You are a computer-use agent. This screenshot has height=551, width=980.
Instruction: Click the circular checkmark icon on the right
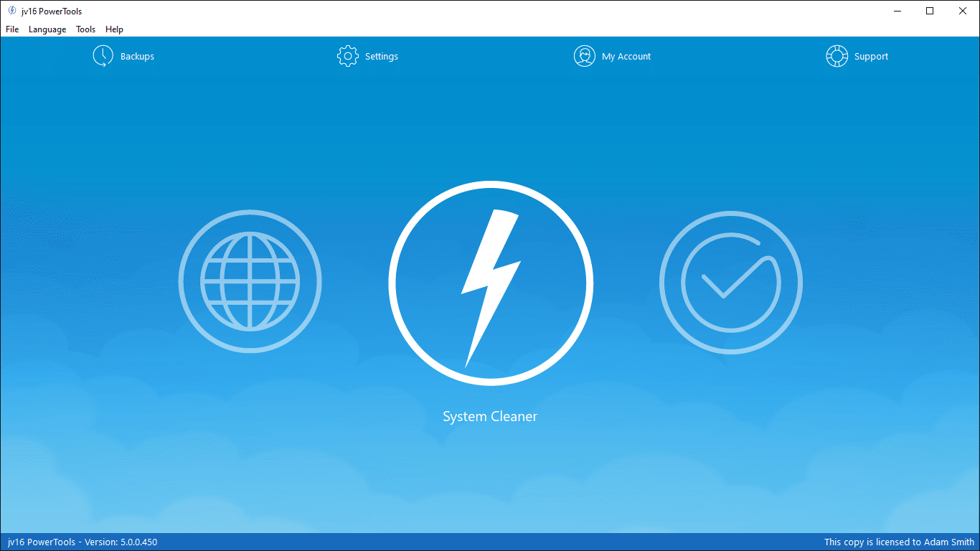731,282
